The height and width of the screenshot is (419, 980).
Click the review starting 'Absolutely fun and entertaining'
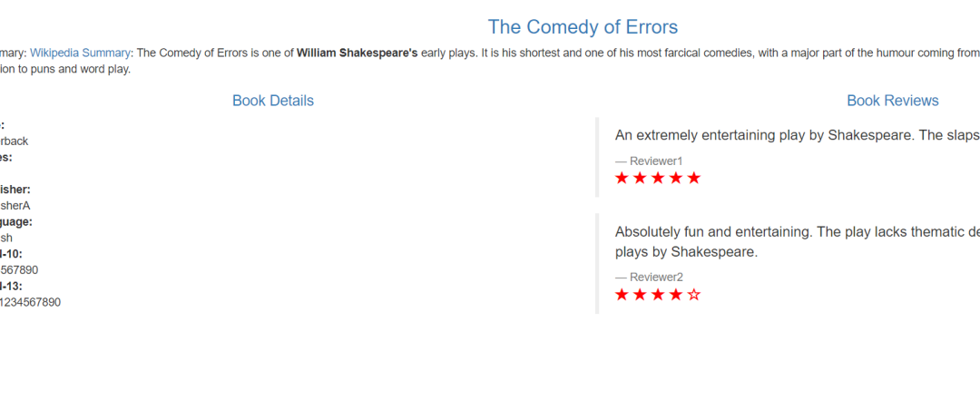(x=798, y=241)
